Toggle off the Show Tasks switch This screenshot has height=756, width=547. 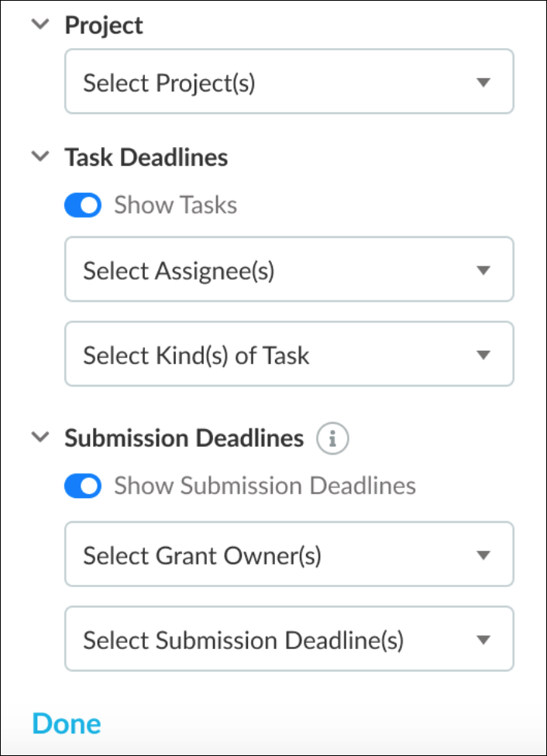coord(82,204)
